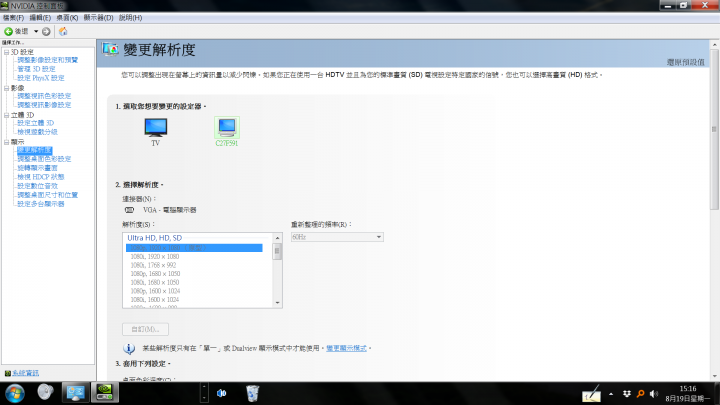Collapse the 影像 tree node
This screenshot has width=720, height=405.
pos(6,88)
